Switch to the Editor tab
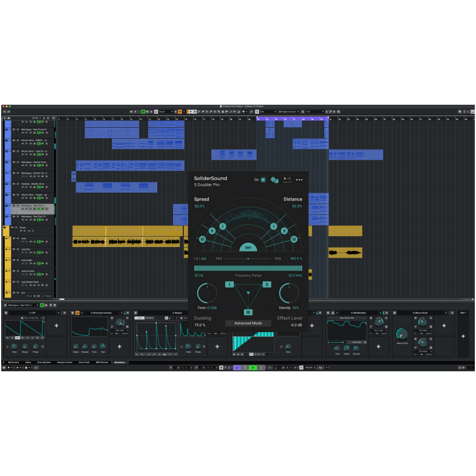The image size is (476, 476). pyautogui.click(x=28, y=362)
